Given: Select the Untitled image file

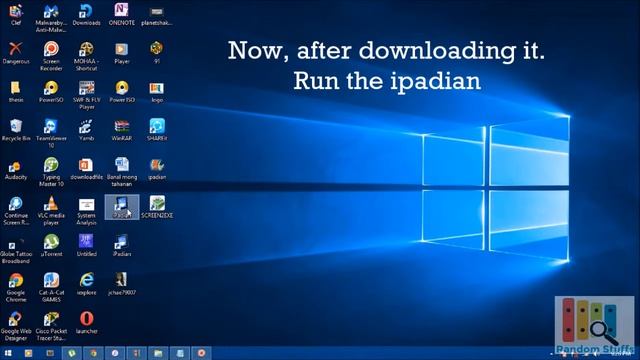Looking at the screenshot, I should 87,246.
